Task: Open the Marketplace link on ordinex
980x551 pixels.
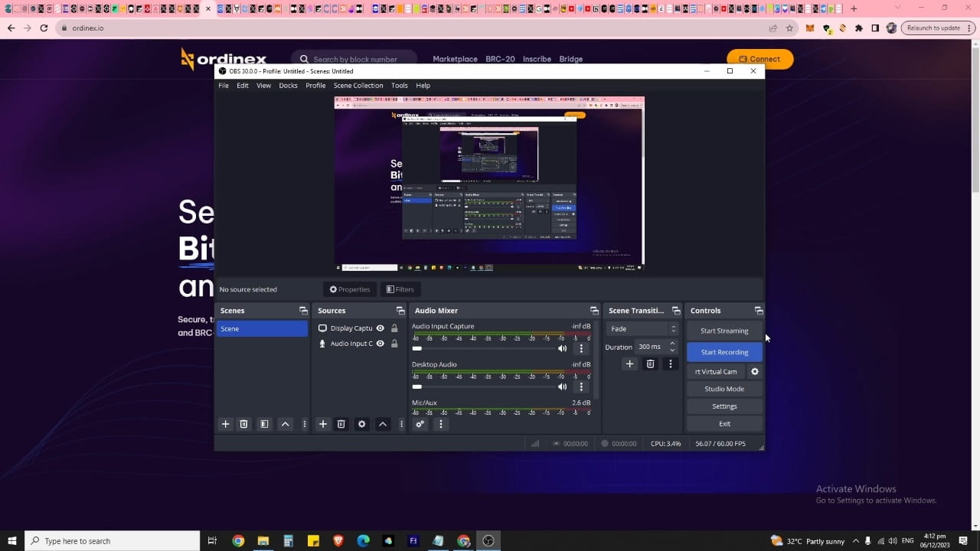Action: point(455,59)
